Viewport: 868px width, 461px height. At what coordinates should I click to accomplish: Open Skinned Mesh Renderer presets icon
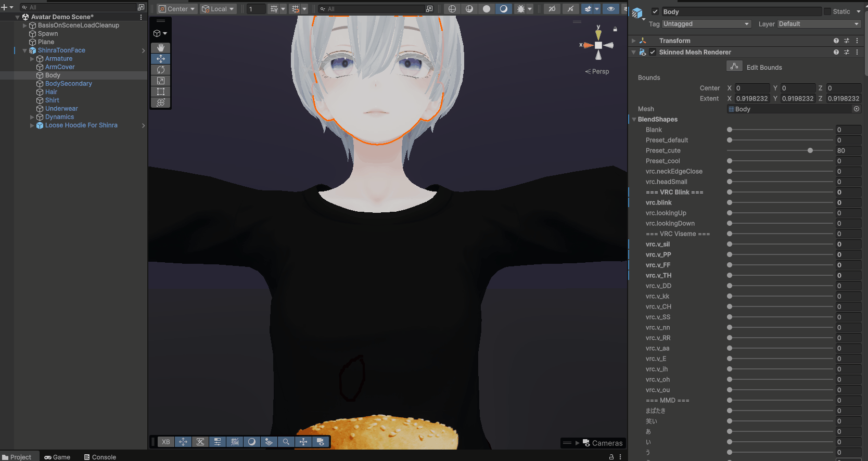[x=847, y=52]
